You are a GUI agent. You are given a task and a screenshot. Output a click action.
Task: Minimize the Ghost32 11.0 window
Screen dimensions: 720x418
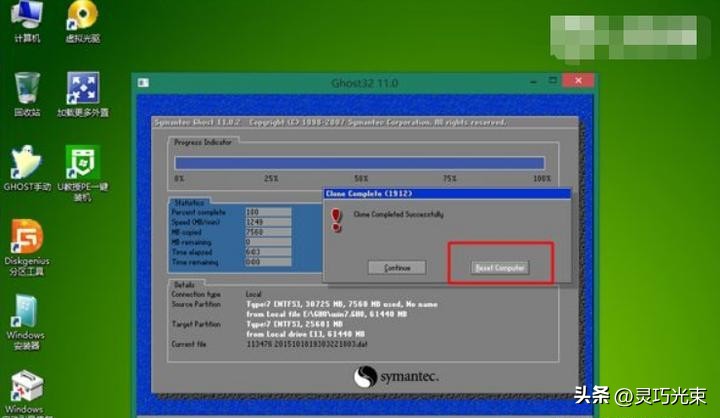(x=533, y=81)
